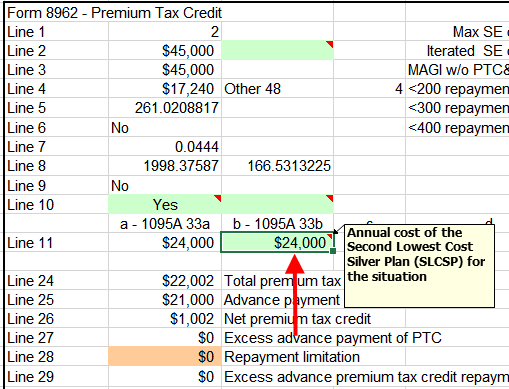Select the Line 8 monthly value 166.5313225
Viewport: 509px width, 389px height.
tap(277, 166)
